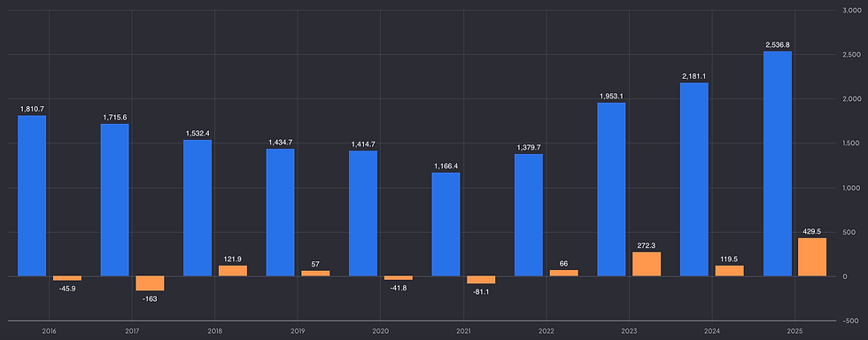Select the 2018 blue bar labeled 1,532.4
Viewport: 868px width, 340px height.
(x=198, y=208)
